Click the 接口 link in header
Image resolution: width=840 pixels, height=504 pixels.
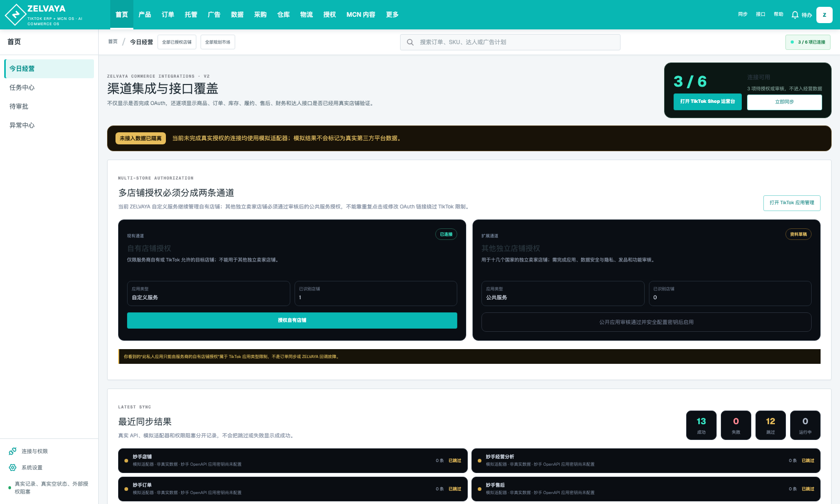[761, 15]
